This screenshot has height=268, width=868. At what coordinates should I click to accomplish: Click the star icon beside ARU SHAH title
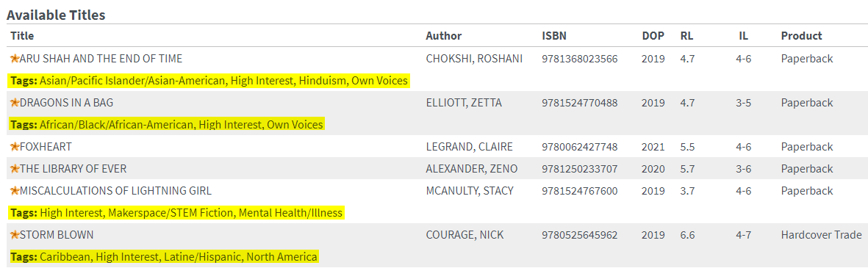[x=15, y=58]
